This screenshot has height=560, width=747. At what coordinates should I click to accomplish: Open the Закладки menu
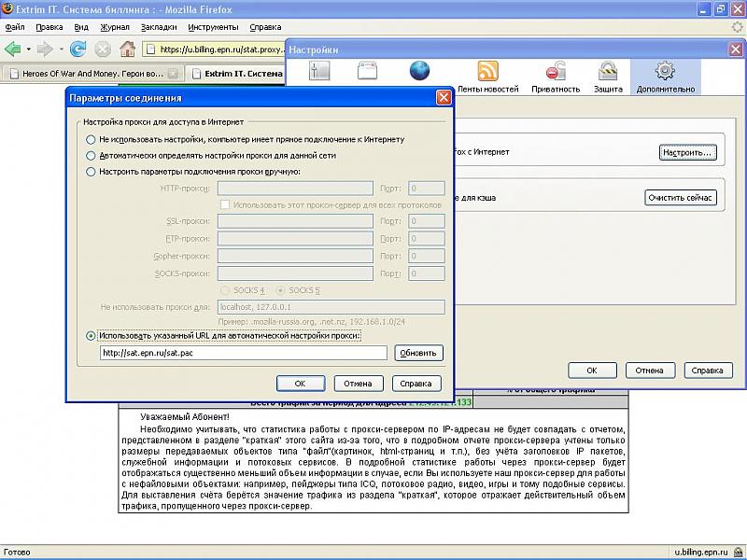[159, 27]
